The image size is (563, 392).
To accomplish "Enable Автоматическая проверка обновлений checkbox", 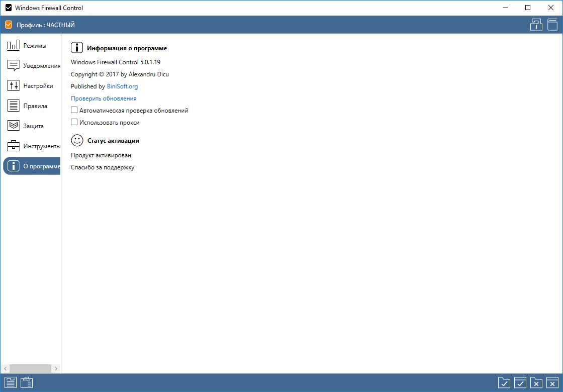I will click(74, 110).
